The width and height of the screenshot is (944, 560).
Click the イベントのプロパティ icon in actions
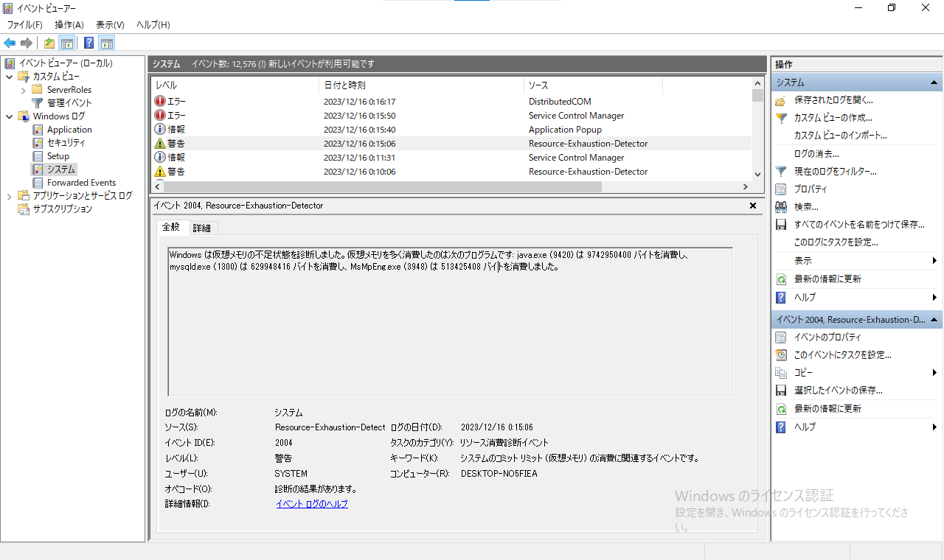pyautogui.click(x=781, y=337)
